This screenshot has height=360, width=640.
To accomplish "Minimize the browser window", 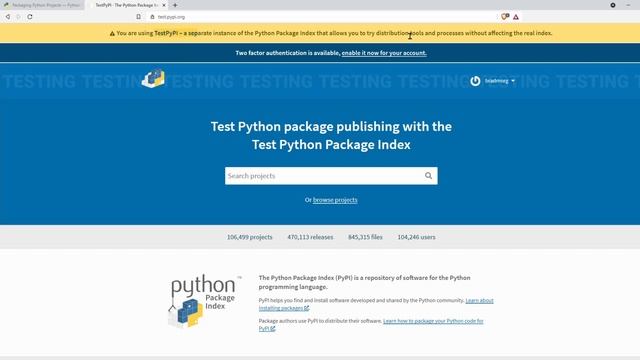I will pyautogui.click(x=628, y=5).
